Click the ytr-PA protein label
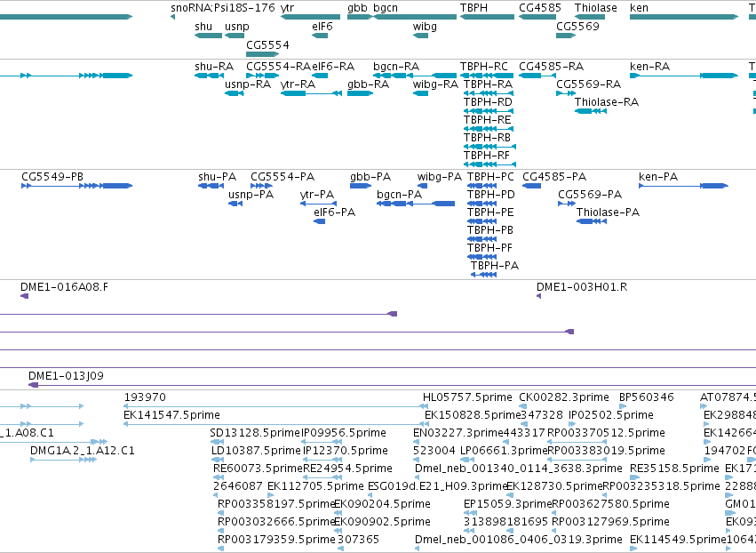Image resolution: width=756 pixels, height=553 pixels. tap(317, 195)
